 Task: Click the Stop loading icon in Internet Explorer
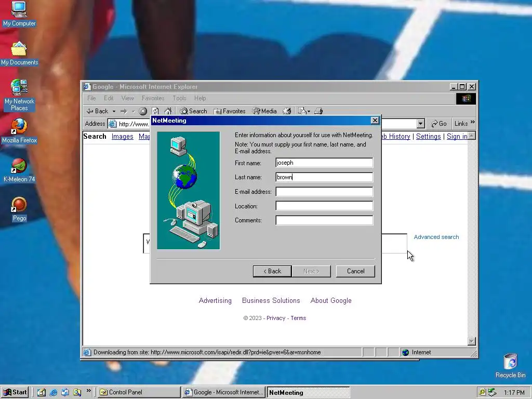tap(143, 111)
